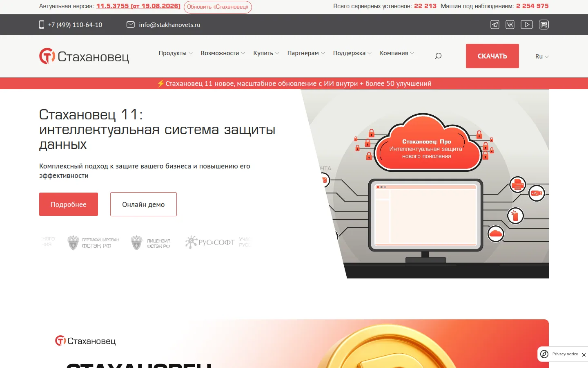Click the Обновить «Стахановец» button
Viewport: 588px width, 368px height.
tap(218, 7)
